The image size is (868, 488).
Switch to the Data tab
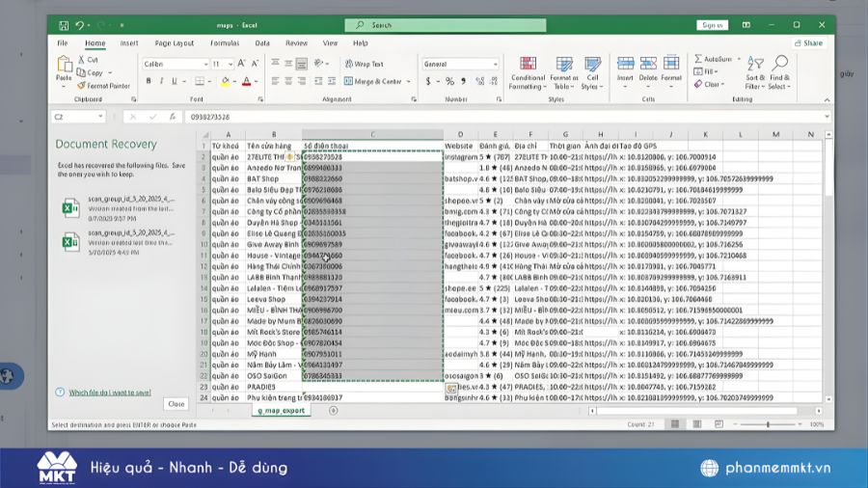[262, 42]
